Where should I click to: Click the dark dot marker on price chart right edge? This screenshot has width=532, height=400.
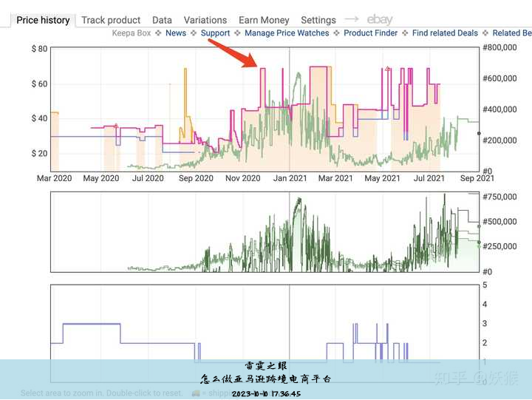pyautogui.click(x=479, y=133)
